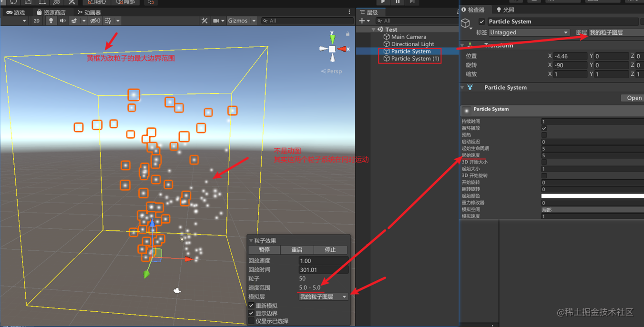
Task: Toggle scene lighting bulb icon
Action: (x=51, y=21)
